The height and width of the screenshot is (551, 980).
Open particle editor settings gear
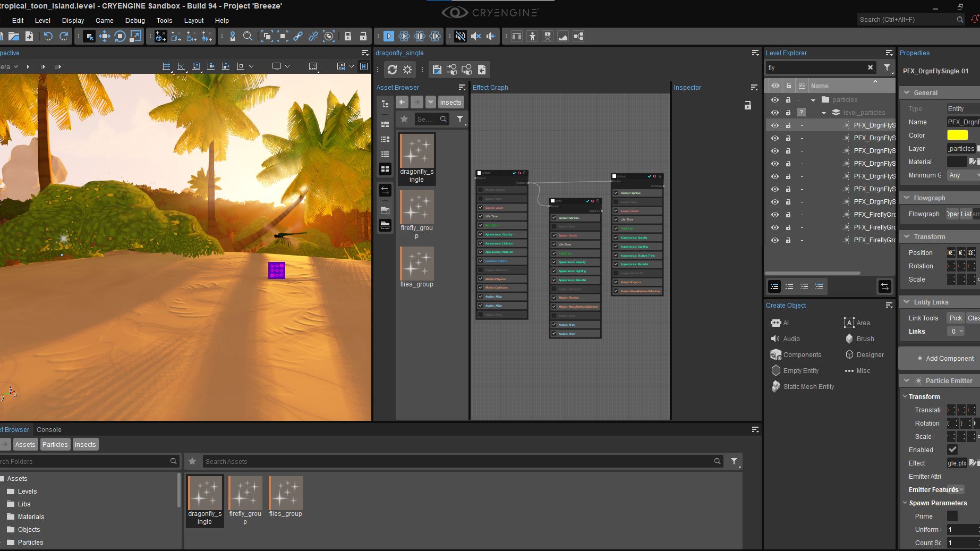(x=407, y=70)
